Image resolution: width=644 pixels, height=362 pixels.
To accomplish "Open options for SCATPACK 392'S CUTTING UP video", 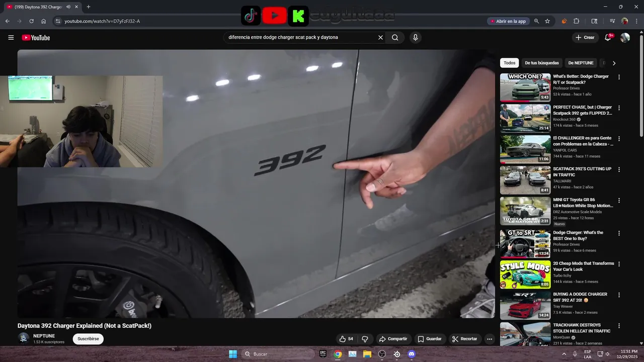I will (x=619, y=169).
